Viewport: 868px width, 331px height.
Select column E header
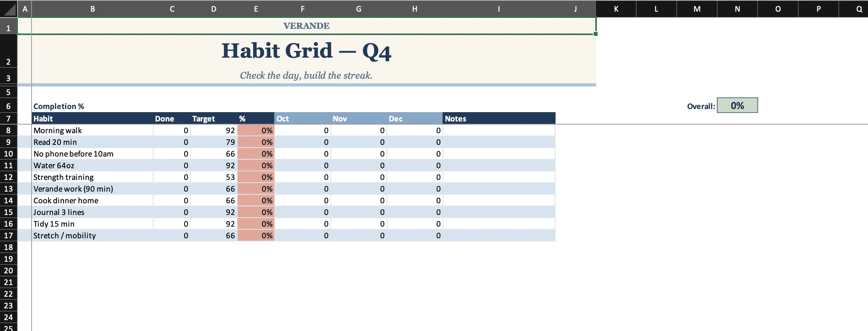[x=256, y=9]
